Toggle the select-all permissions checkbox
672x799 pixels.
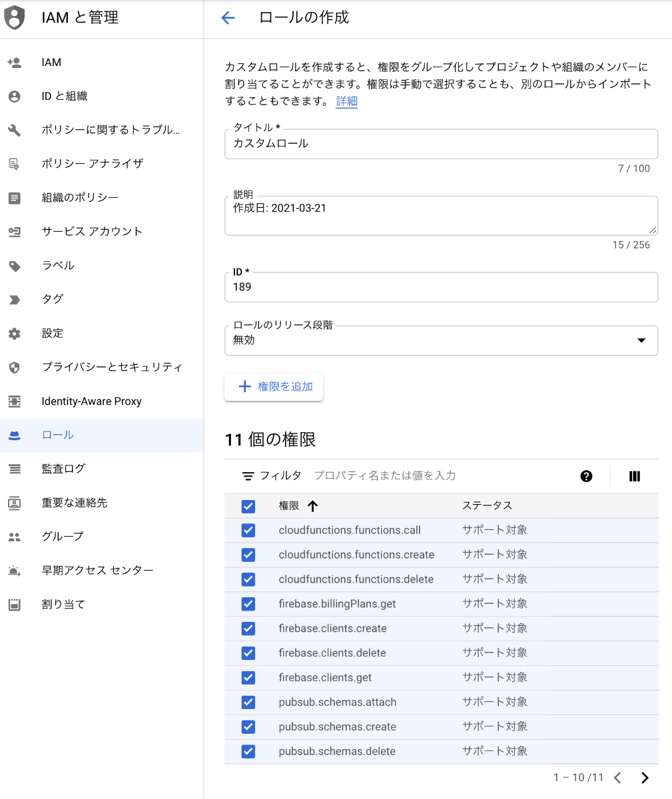[248, 507]
